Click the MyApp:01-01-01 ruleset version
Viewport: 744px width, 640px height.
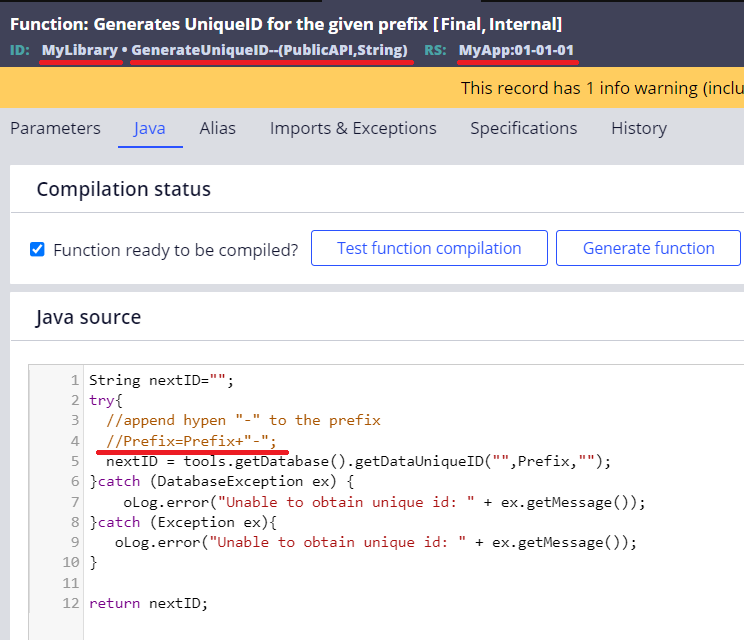[x=516, y=50]
